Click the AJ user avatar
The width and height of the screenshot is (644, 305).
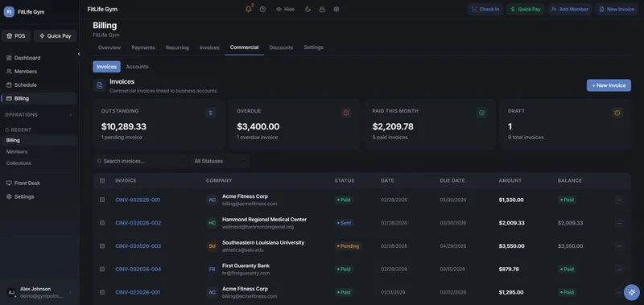pyautogui.click(x=11, y=292)
